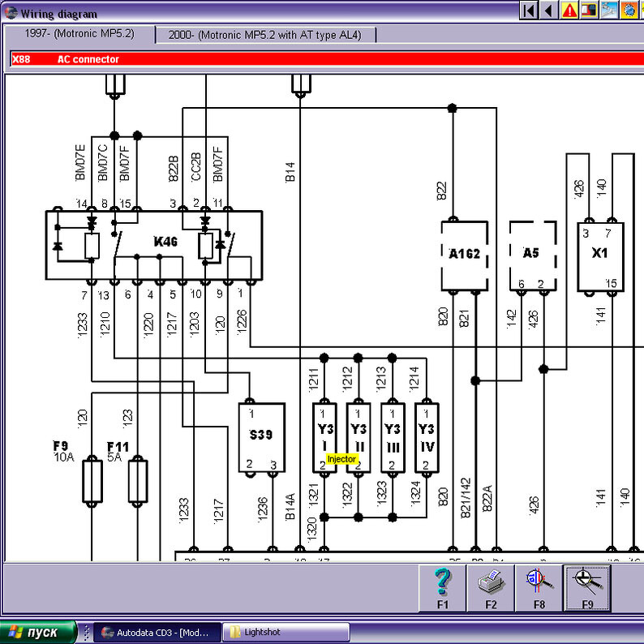This screenshot has height=644, width=644.
Task: Select fuse F11 5A symbol
Action: point(138,481)
